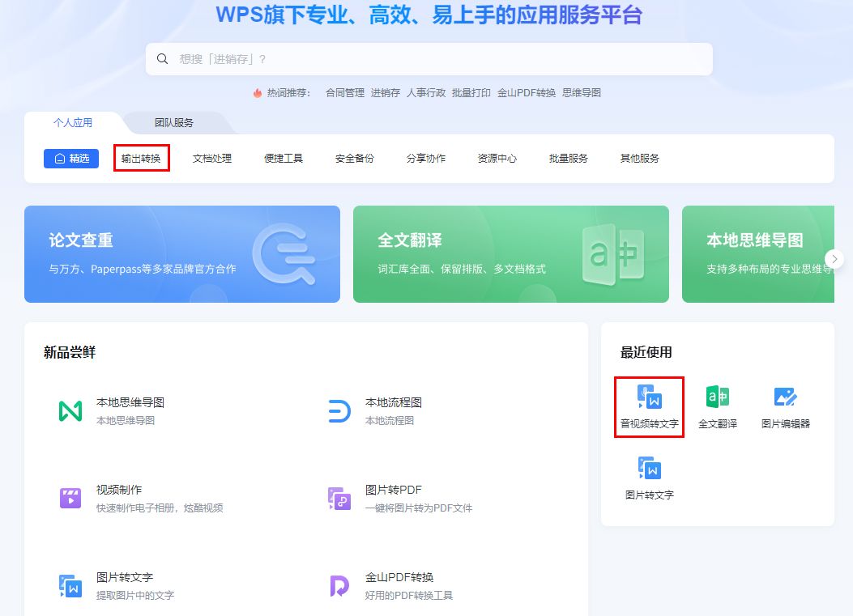Click the 图片转文字 icon in 新品尝鲜
The image size is (853, 616).
click(70, 585)
